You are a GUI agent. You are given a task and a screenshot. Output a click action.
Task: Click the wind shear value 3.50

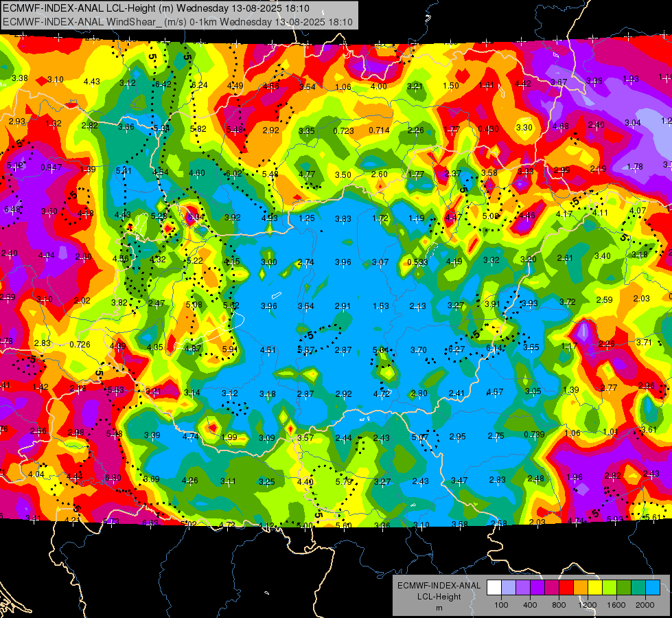click(x=343, y=174)
